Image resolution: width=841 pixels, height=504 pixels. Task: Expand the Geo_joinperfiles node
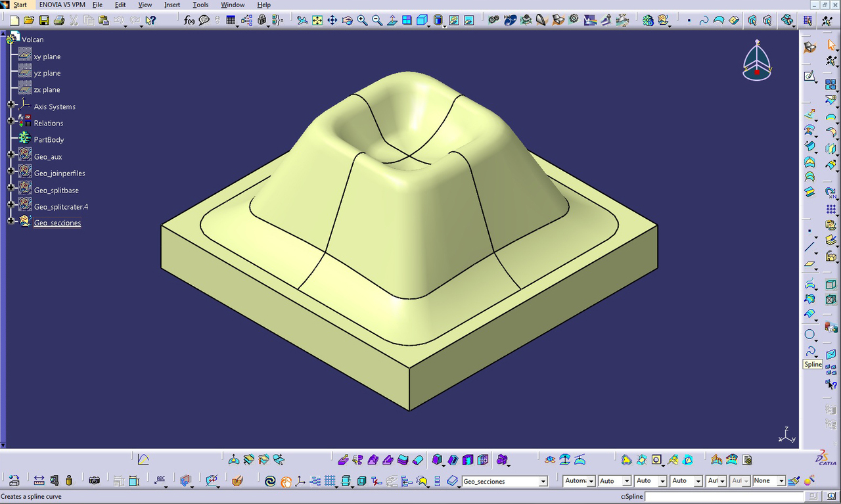11,172
